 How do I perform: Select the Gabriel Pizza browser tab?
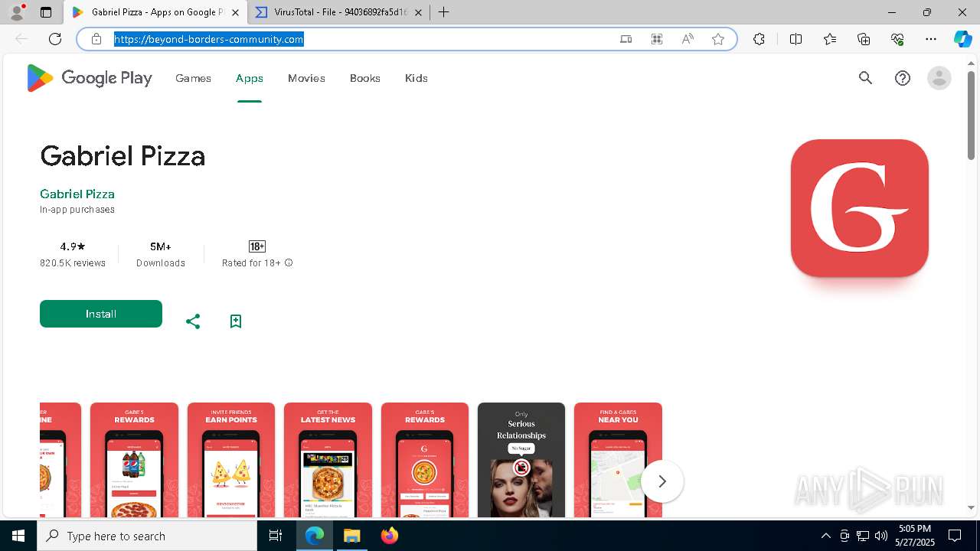tap(155, 12)
